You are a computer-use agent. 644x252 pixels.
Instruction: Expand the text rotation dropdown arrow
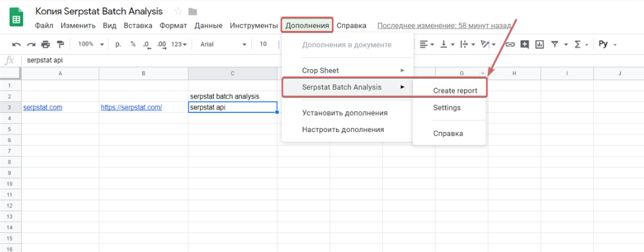pos(494,45)
